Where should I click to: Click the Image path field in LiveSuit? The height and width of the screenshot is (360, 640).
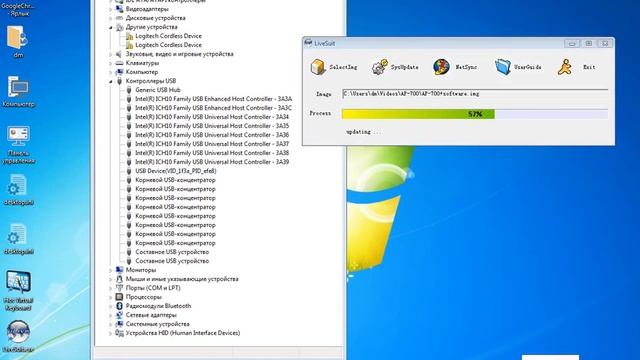pos(475,94)
